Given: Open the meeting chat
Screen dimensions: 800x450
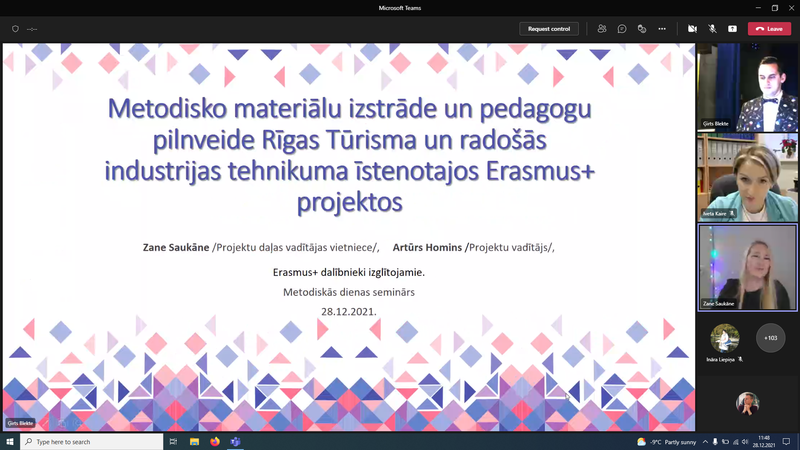Looking at the screenshot, I should click(622, 29).
